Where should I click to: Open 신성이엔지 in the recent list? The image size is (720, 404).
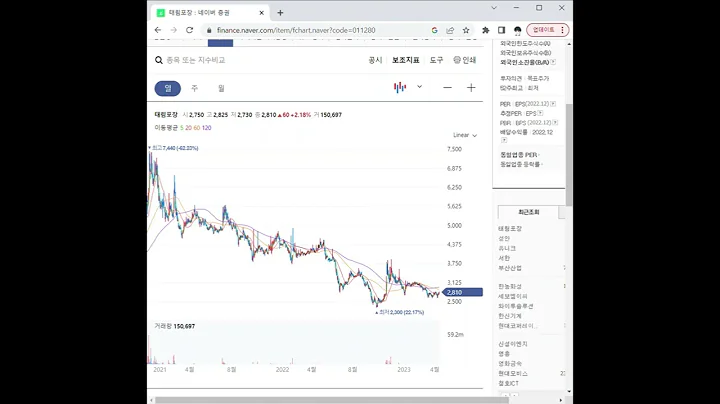[513, 344]
